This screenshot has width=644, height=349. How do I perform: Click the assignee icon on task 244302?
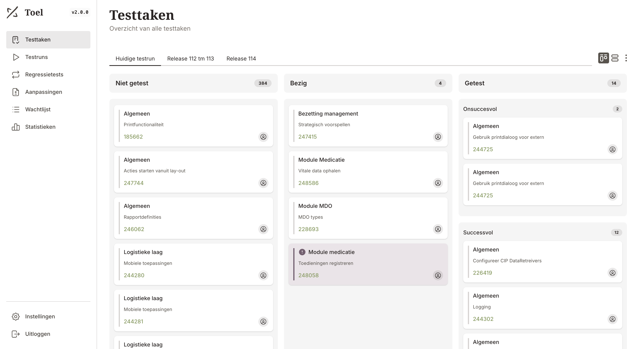[x=612, y=319]
